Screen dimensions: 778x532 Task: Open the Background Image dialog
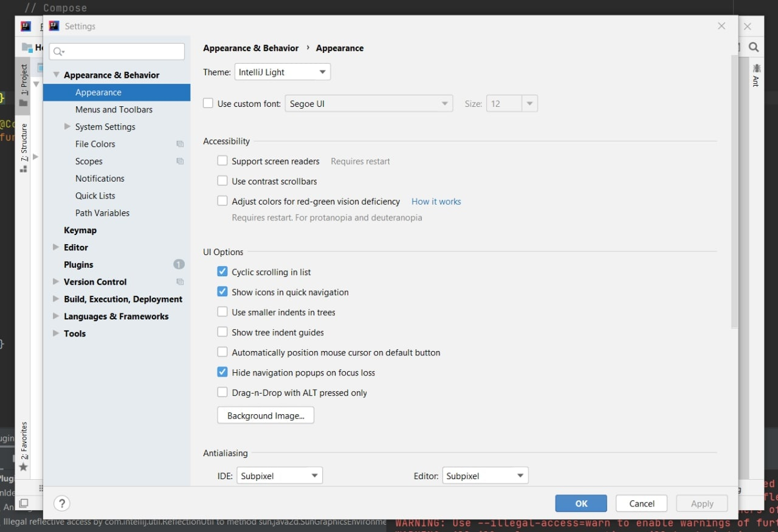[x=265, y=415]
